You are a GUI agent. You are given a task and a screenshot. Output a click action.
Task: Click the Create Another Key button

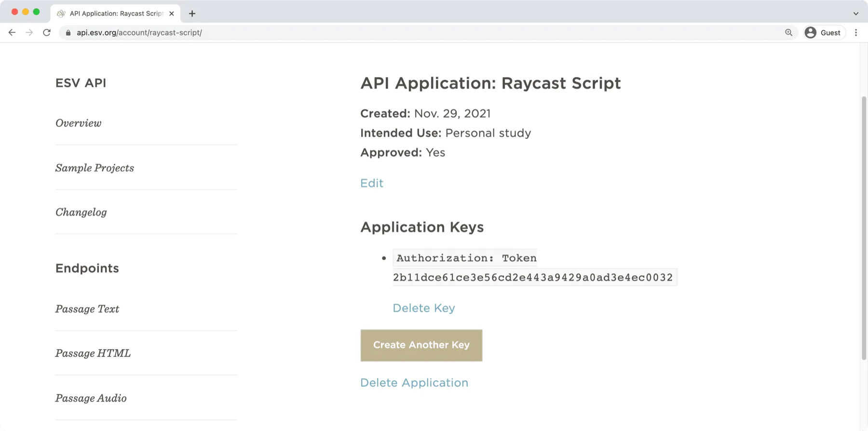click(x=421, y=345)
